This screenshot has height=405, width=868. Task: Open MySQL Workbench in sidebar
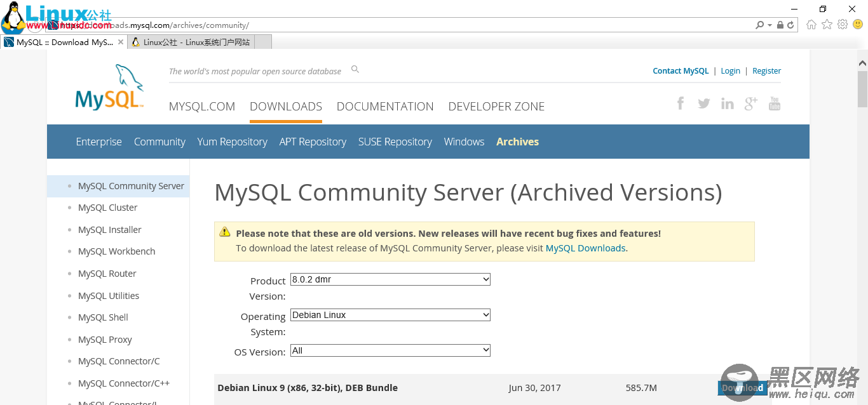[116, 251]
